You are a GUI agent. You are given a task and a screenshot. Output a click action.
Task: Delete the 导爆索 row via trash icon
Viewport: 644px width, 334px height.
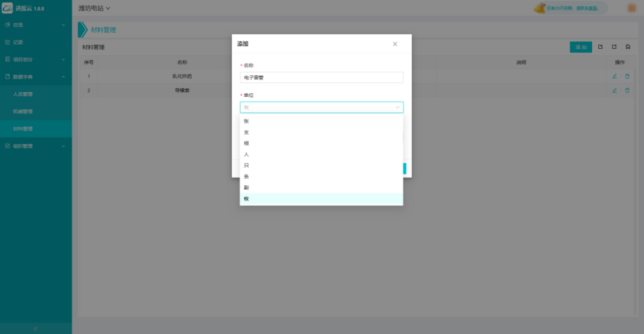click(x=627, y=91)
